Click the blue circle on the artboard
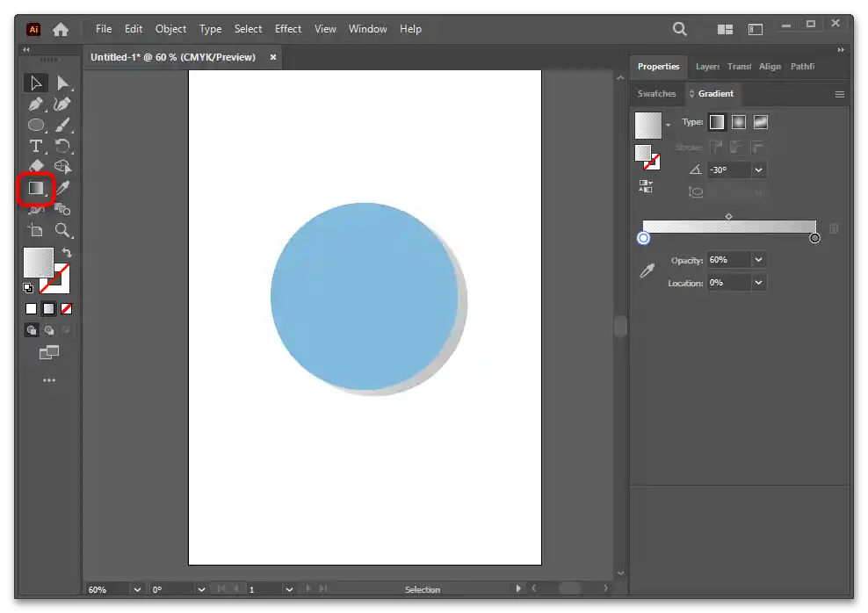The width and height of the screenshot is (868, 613). tap(364, 296)
